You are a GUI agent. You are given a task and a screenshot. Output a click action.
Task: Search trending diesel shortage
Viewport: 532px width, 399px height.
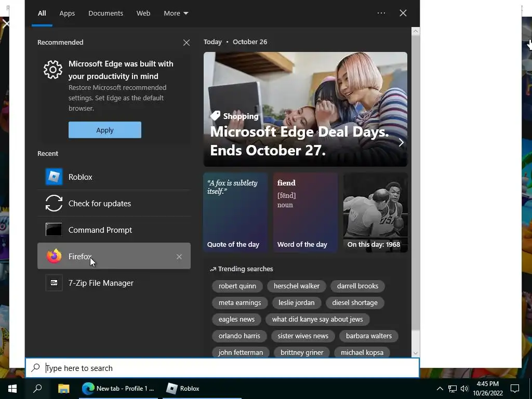click(355, 303)
